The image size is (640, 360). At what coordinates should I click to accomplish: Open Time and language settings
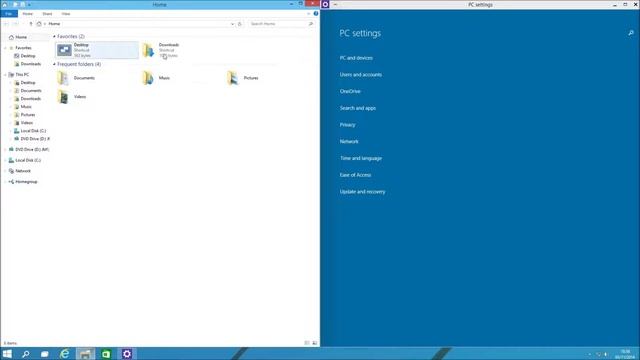click(361, 158)
